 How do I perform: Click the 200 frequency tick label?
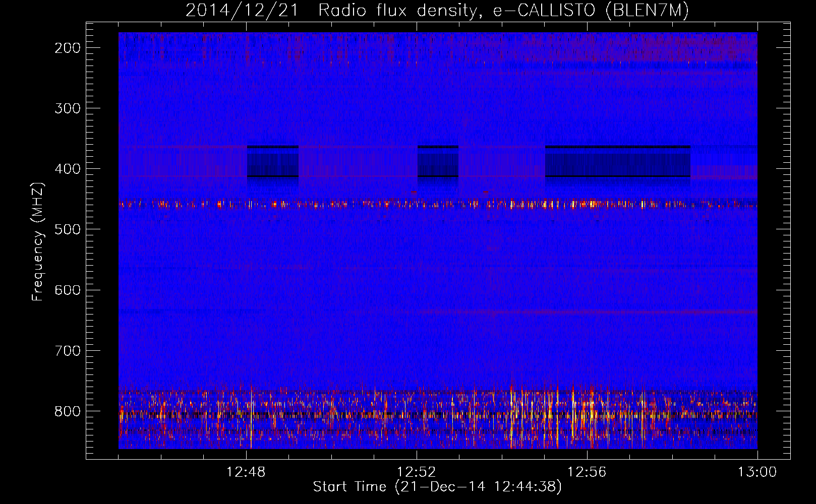(x=67, y=48)
